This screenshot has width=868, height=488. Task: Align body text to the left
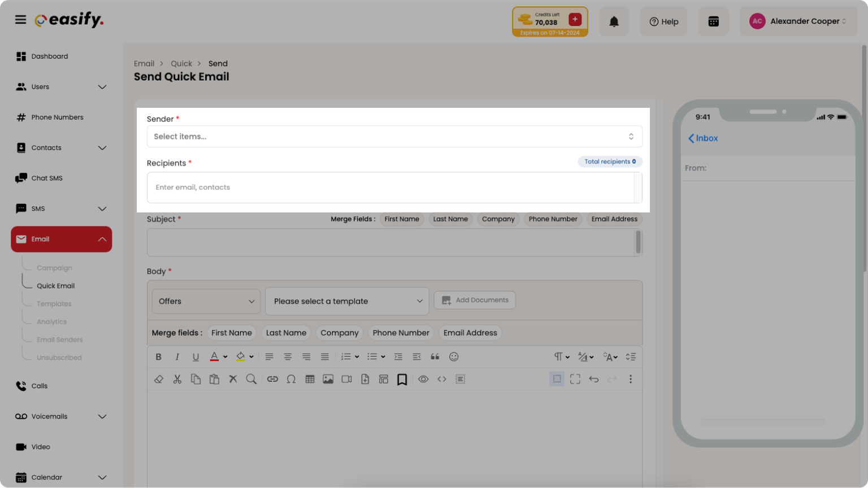(x=269, y=357)
